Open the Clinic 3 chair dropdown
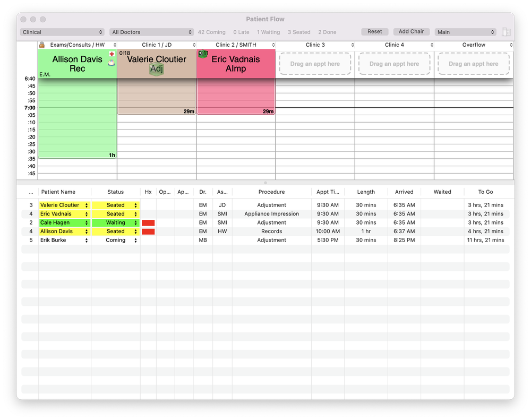 pyautogui.click(x=353, y=45)
